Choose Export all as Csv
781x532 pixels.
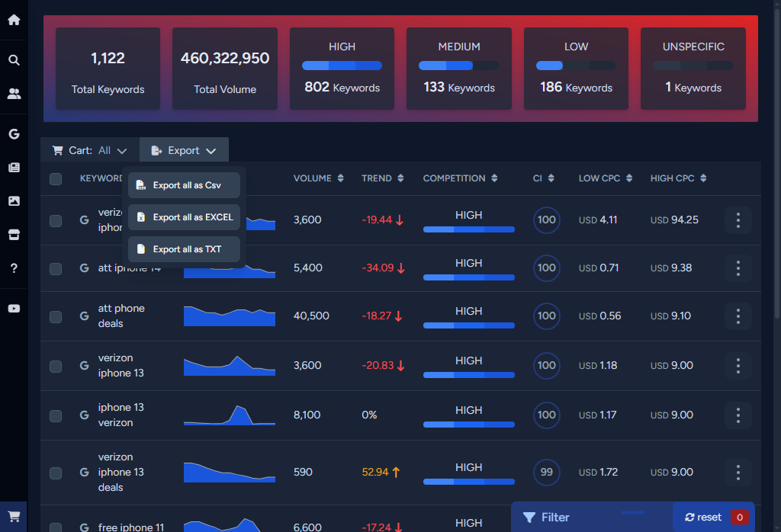(x=184, y=185)
